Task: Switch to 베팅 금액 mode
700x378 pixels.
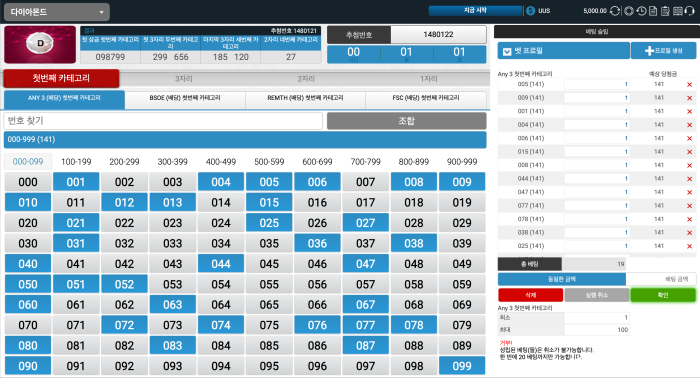Action: [x=661, y=279]
